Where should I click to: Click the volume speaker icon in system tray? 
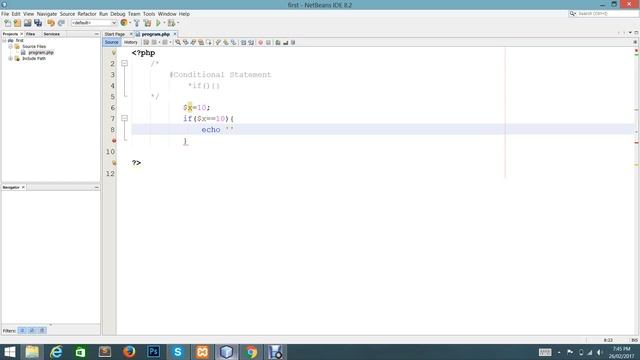tap(600, 352)
